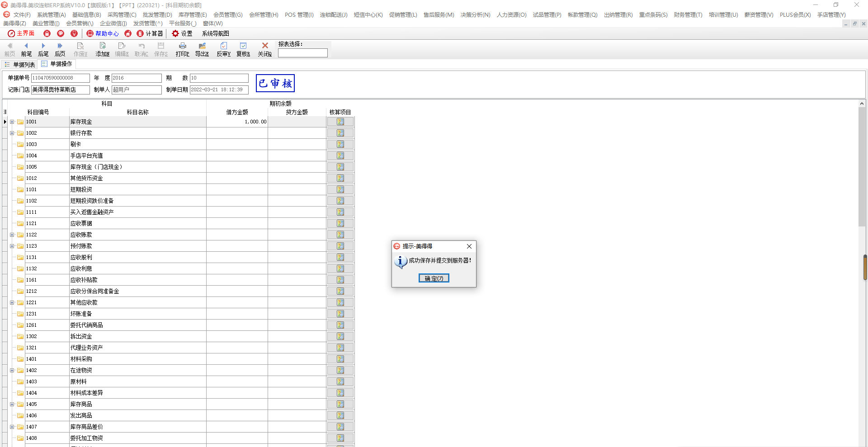868x447 pixels.
Task: Open the 窗体(W) menu
Action: (x=212, y=24)
